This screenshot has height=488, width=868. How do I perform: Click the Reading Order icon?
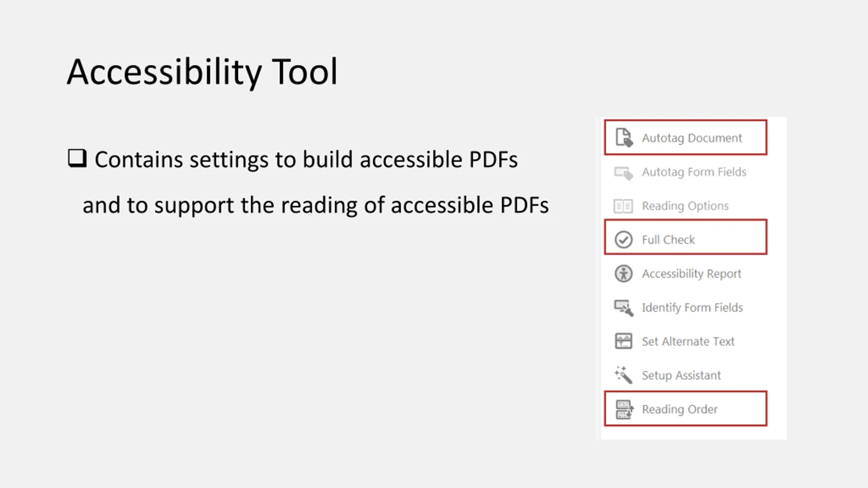click(x=624, y=409)
